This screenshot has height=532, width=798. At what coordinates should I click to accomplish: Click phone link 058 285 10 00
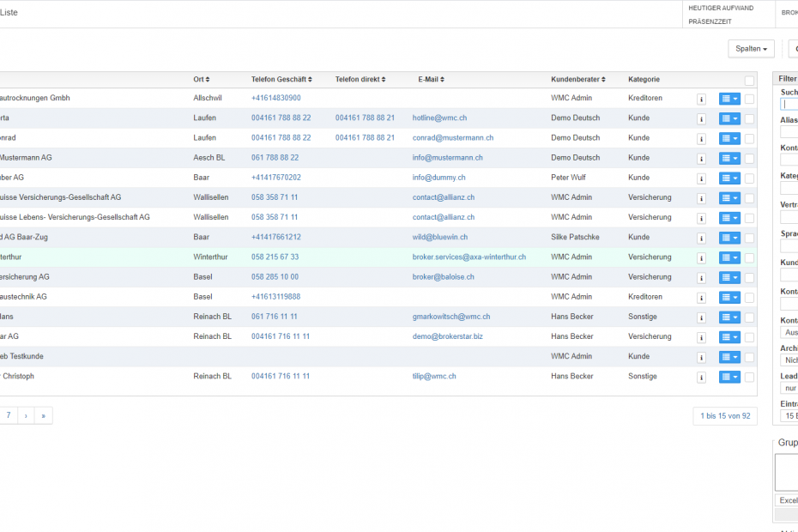point(275,276)
